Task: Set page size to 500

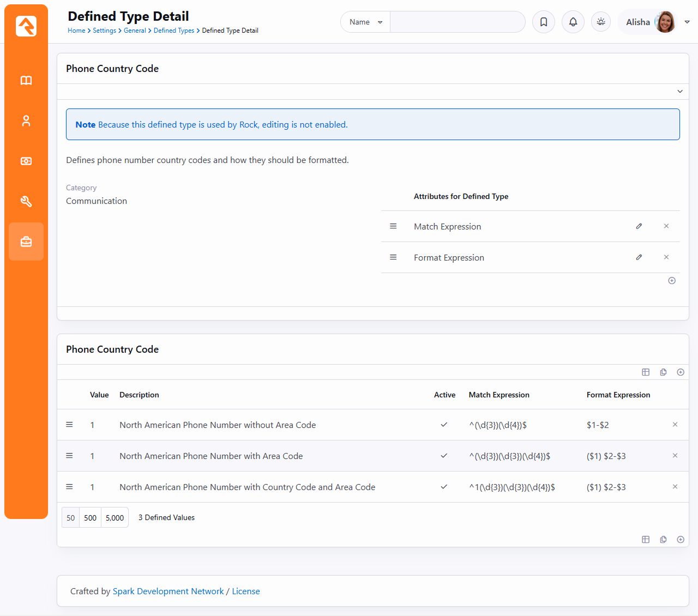Action: tap(90, 518)
